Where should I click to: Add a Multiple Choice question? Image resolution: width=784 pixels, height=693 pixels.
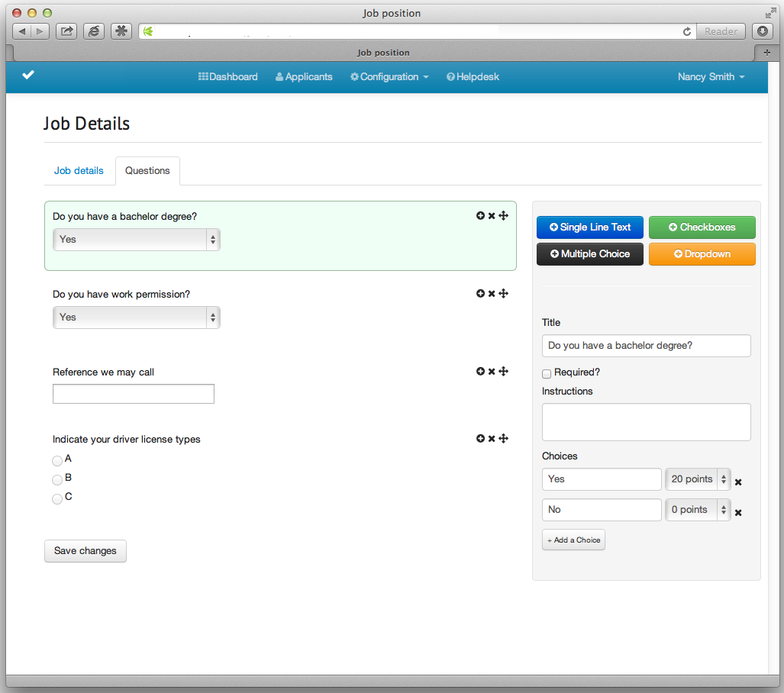590,254
